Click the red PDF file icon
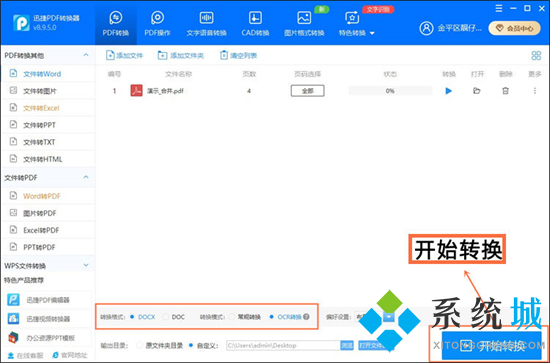 tap(136, 91)
